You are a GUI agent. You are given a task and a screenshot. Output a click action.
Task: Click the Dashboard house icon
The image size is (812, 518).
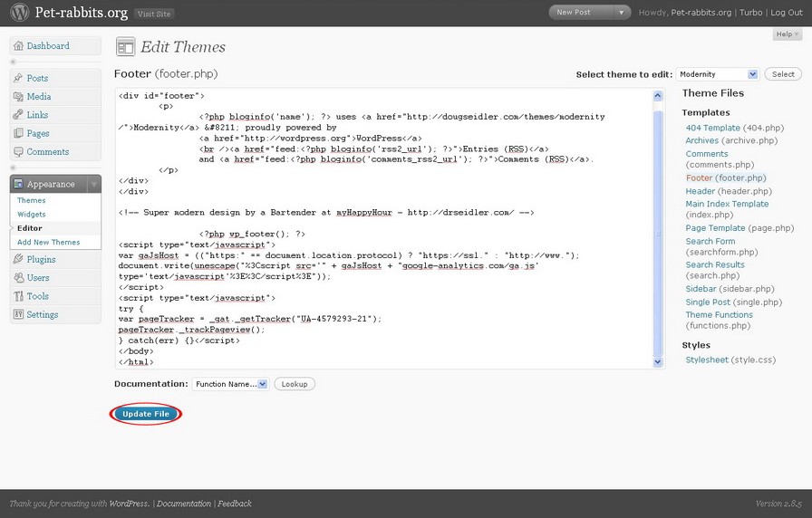pos(18,46)
